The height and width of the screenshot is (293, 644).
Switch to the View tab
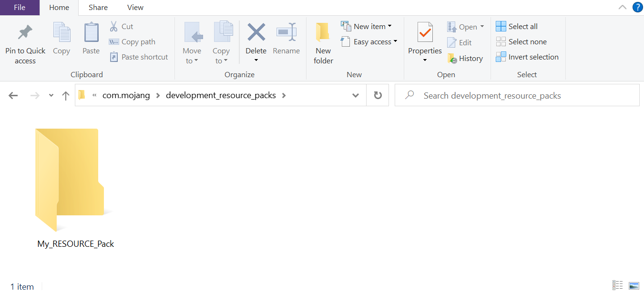(135, 7)
